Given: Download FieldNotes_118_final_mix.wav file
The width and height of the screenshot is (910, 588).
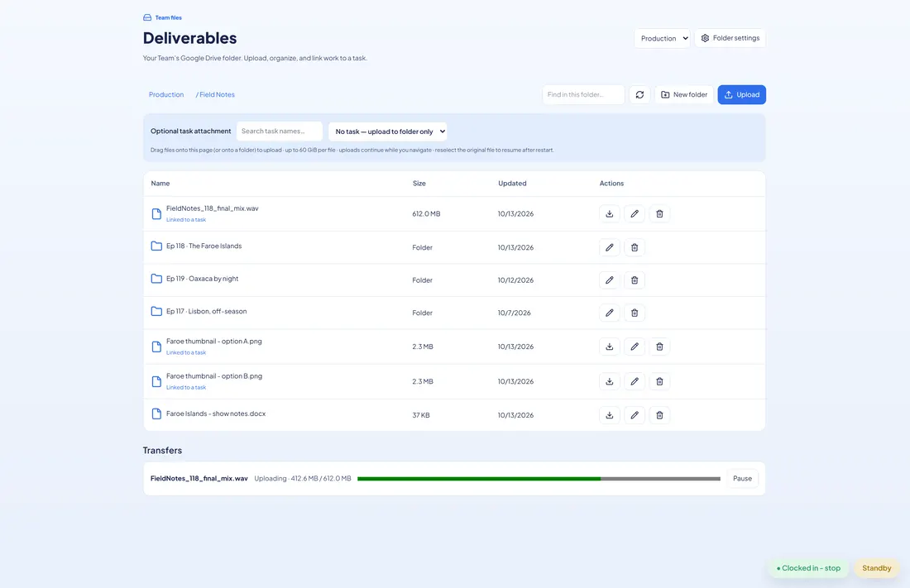Looking at the screenshot, I should click(610, 213).
